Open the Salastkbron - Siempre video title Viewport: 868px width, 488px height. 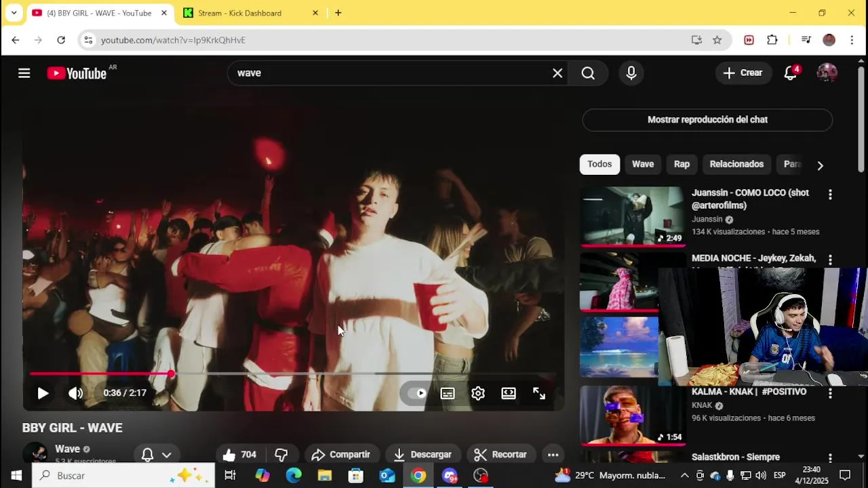736,457
